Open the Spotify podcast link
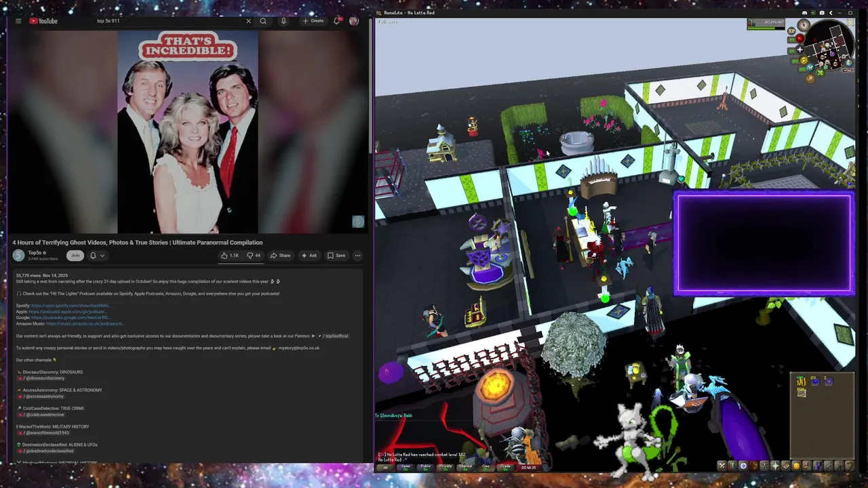Image resolution: width=868 pixels, height=488 pixels. [70, 306]
